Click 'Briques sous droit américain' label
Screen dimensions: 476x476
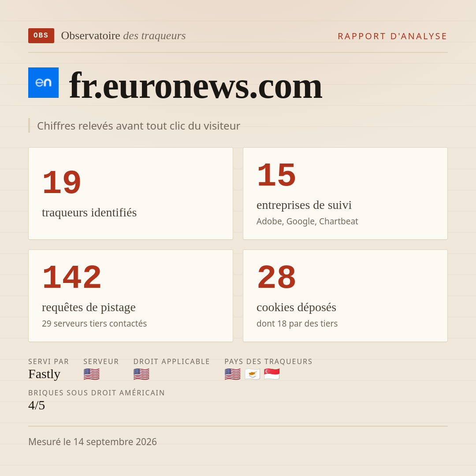pyautogui.click(x=97, y=393)
